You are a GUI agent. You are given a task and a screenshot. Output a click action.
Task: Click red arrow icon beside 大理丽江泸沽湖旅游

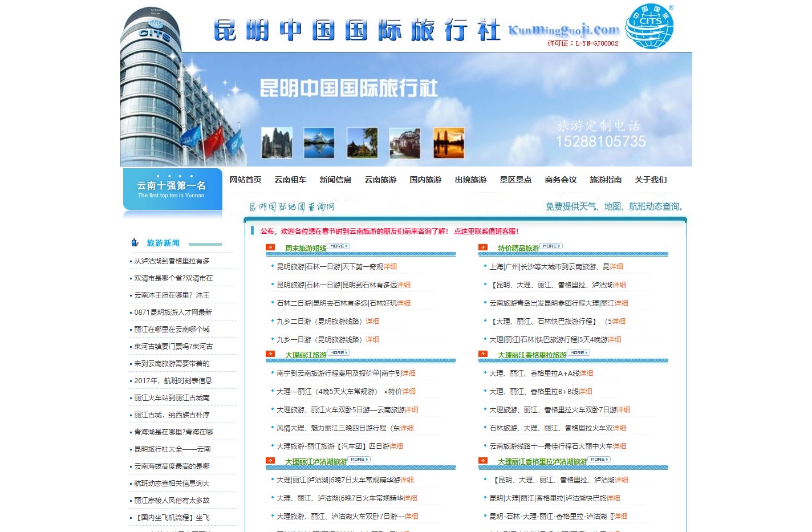click(270, 461)
